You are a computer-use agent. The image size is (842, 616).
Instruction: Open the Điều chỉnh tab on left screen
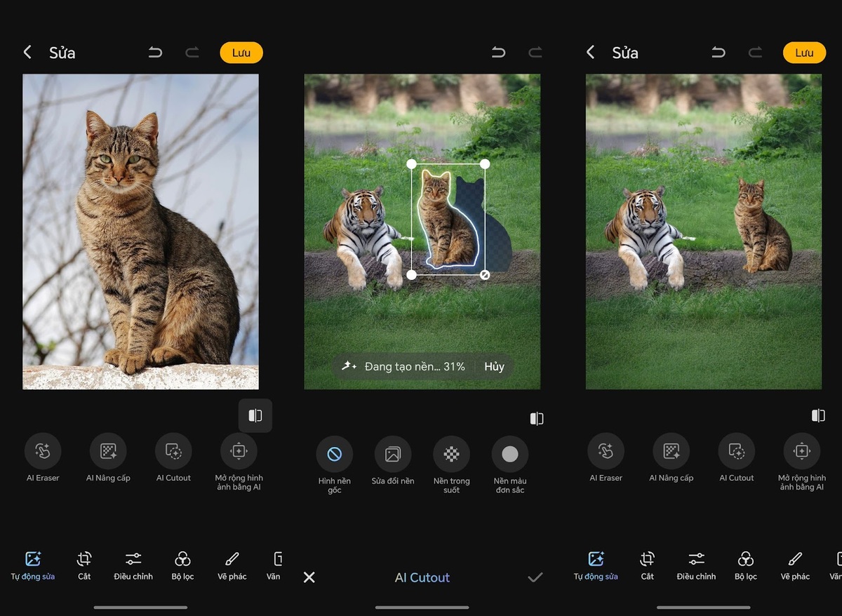pyautogui.click(x=133, y=566)
